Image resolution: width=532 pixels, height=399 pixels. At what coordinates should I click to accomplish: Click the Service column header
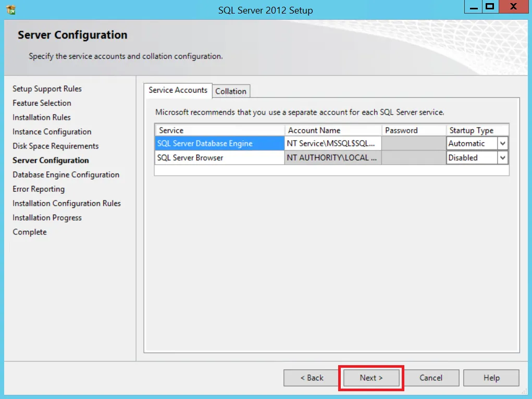point(219,130)
